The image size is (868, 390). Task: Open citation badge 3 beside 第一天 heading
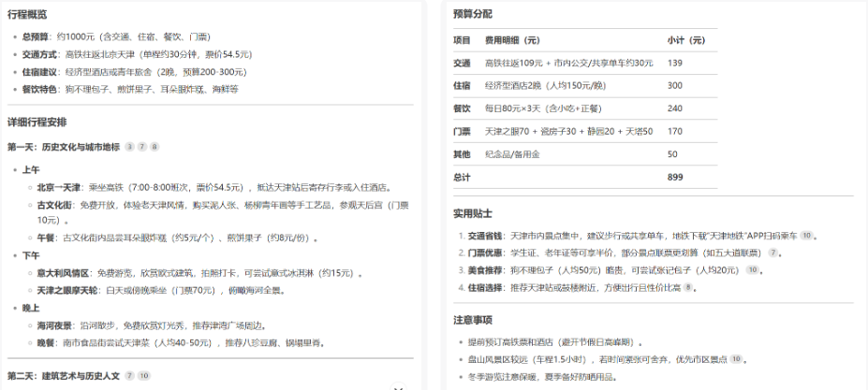click(x=129, y=147)
